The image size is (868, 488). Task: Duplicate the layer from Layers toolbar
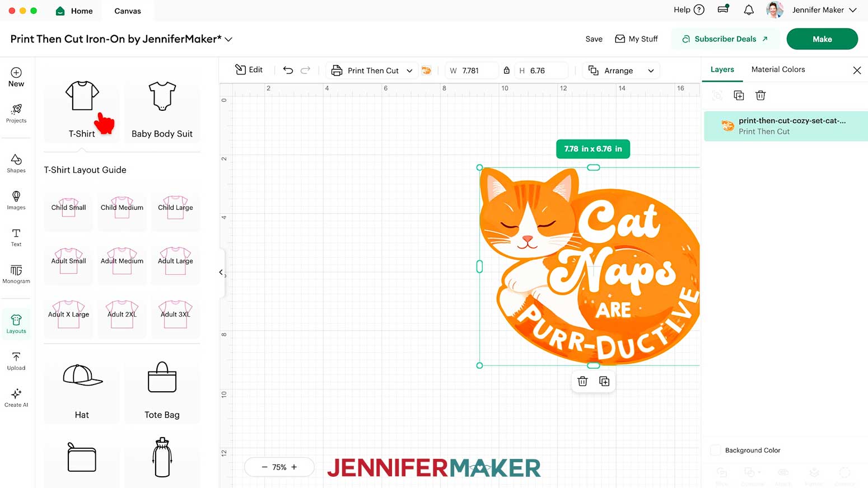pyautogui.click(x=739, y=95)
